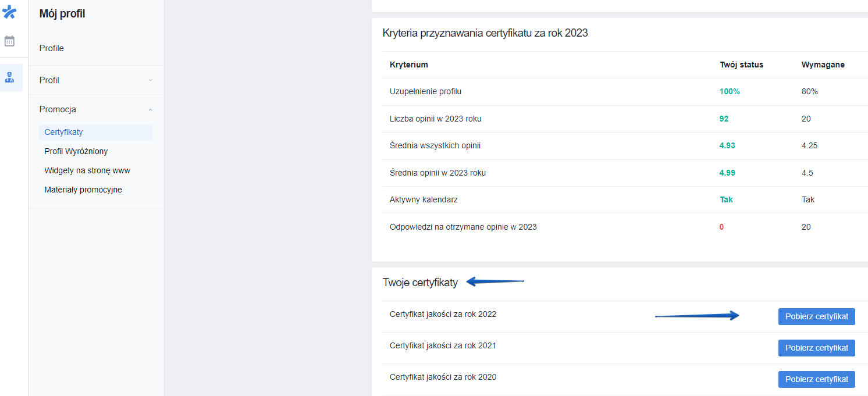The width and height of the screenshot is (868, 396).
Task: Select Certyfikaty under Promocja
Action: click(x=65, y=132)
